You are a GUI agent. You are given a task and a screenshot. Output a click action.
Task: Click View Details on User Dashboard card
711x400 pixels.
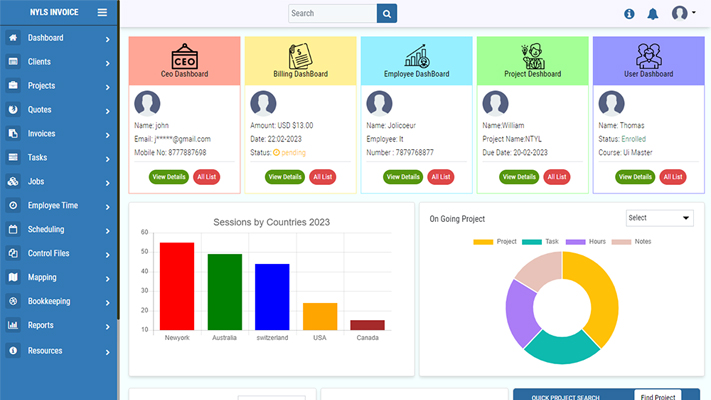click(635, 177)
